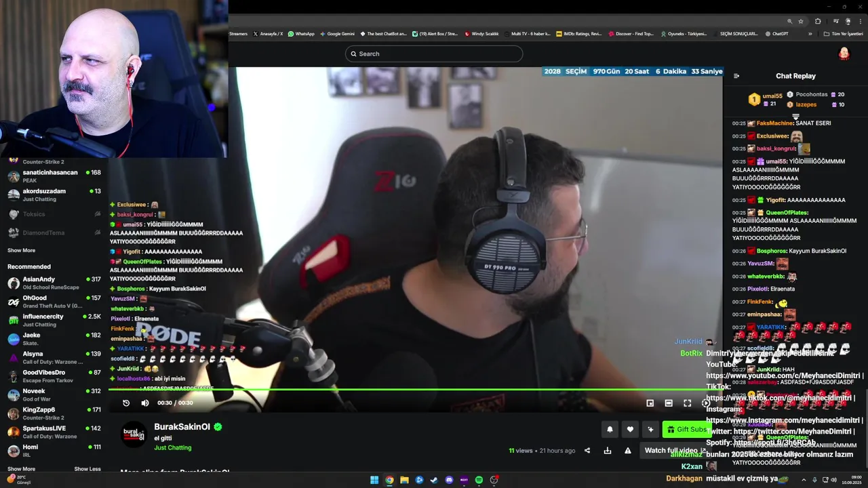
Task: Open the IMDb Ratings bookmark
Action: pos(578,33)
